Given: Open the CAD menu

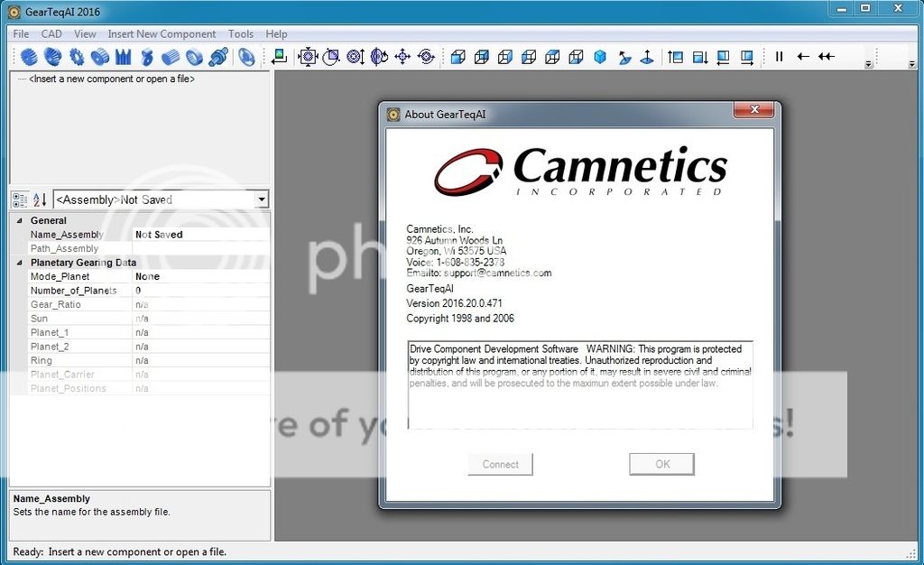Looking at the screenshot, I should (51, 34).
